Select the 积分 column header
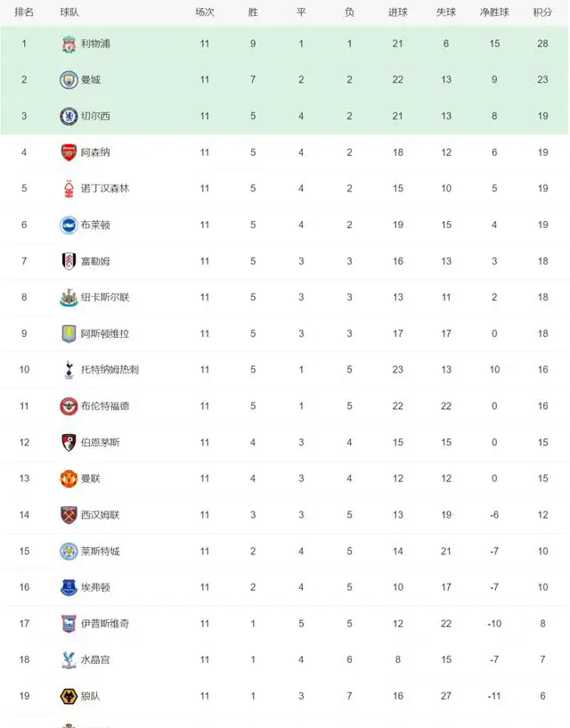 point(542,12)
